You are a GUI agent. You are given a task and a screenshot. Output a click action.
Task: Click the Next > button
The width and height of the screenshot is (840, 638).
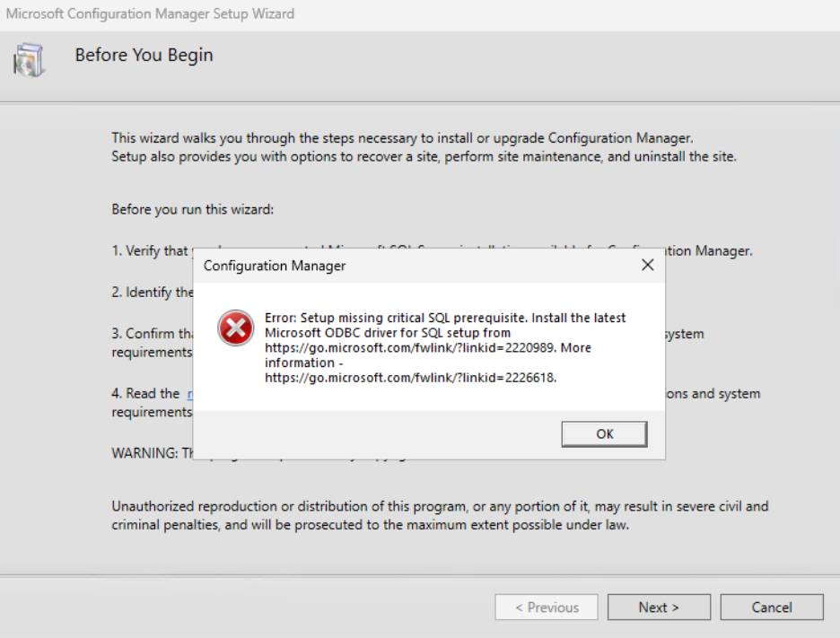click(x=659, y=607)
